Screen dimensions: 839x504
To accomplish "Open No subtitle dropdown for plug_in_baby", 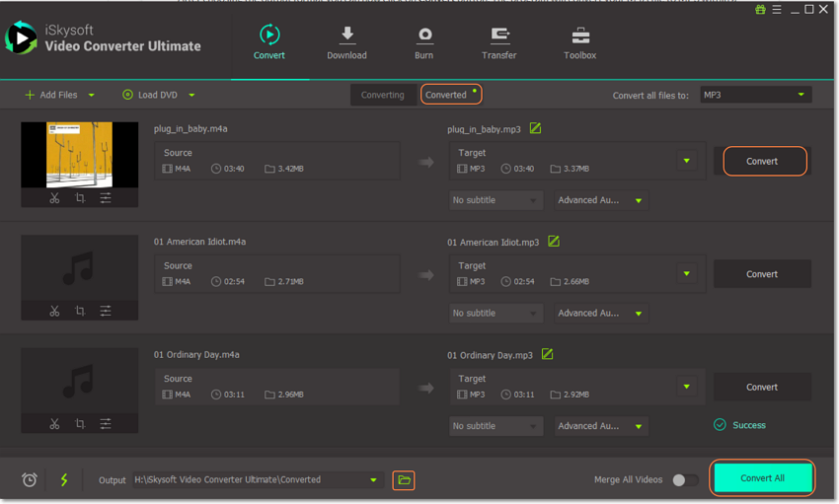I will tap(496, 200).
